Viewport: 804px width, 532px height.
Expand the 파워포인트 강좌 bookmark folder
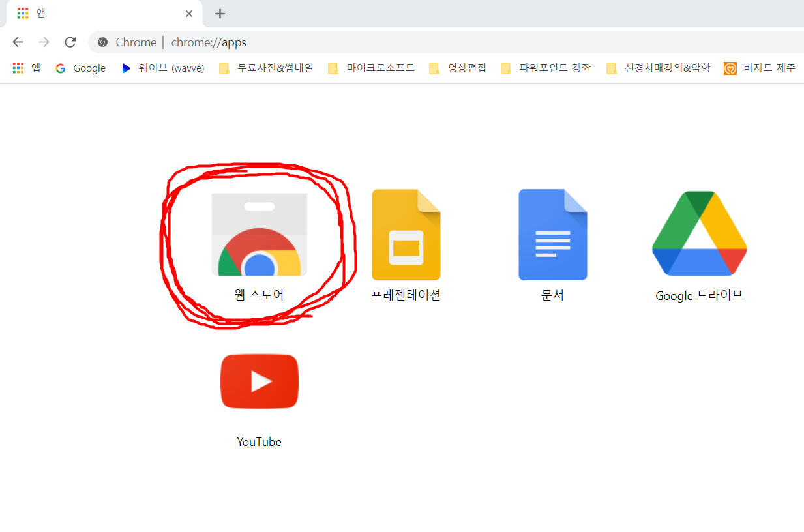tap(546, 68)
